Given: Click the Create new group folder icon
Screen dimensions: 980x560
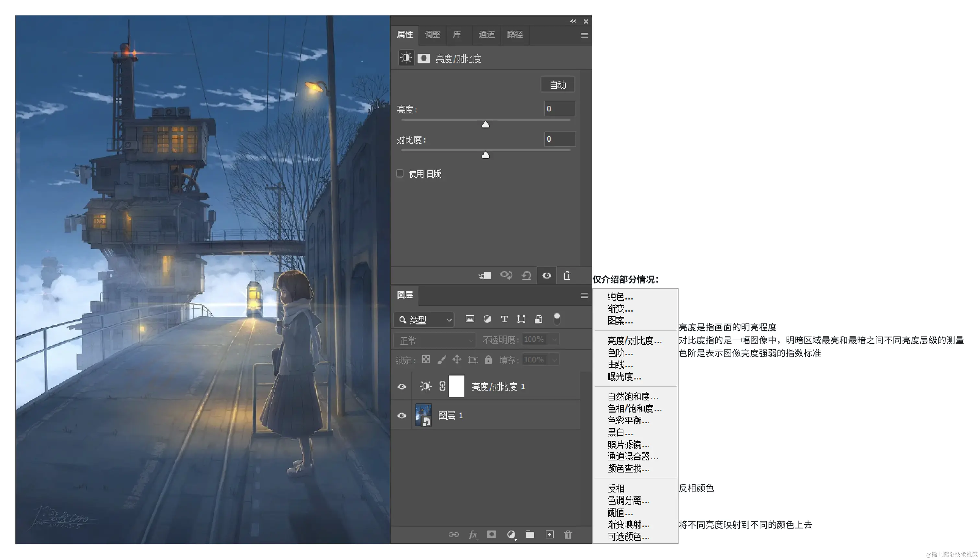Looking at the screenshot, I should (531, 535).
